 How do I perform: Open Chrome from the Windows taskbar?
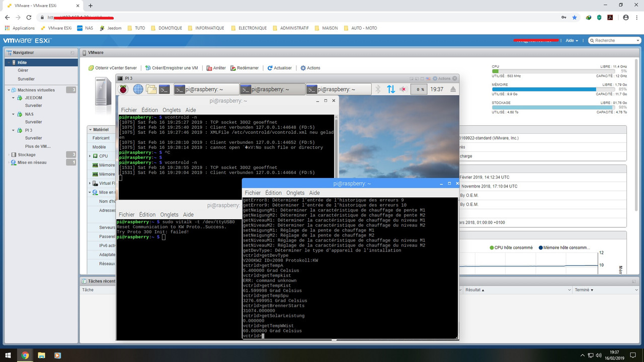coord(25,355)
